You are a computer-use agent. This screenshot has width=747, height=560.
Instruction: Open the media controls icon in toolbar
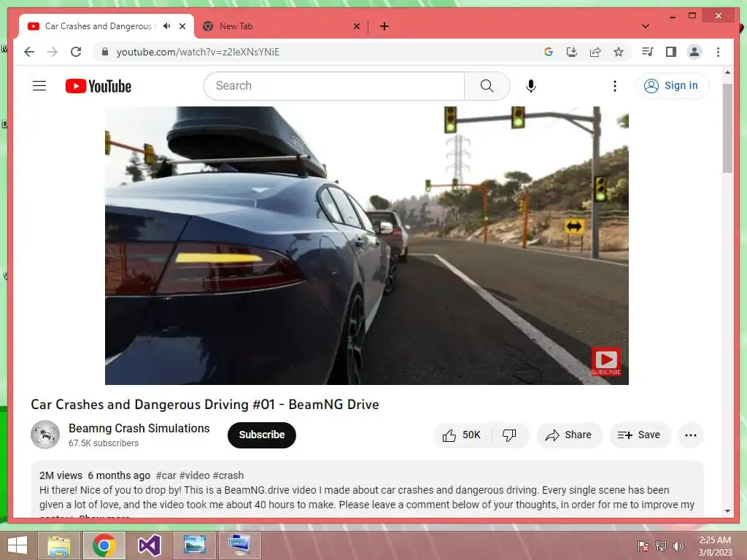(648, 52)
